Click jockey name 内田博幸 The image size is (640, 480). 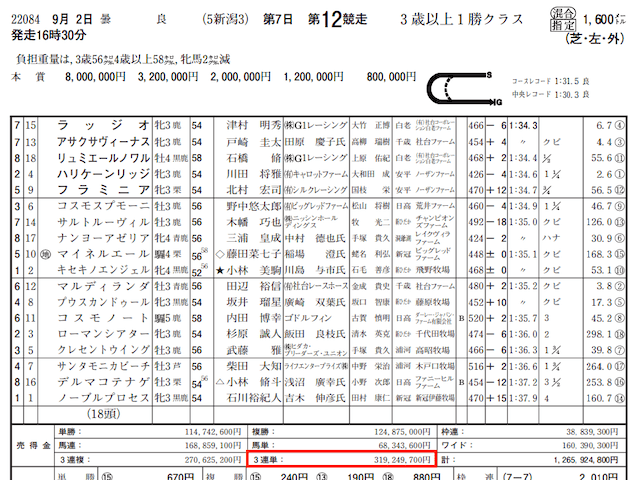tap(253, 318)
